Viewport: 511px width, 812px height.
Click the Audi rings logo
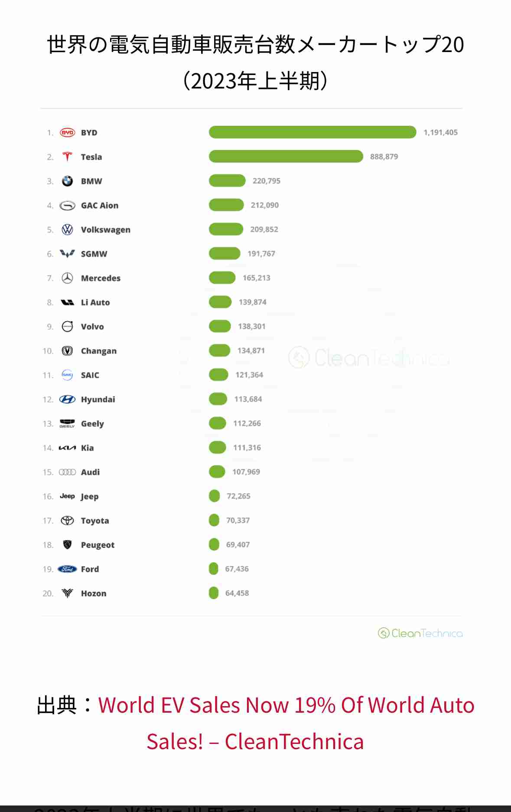coord(67,472)
